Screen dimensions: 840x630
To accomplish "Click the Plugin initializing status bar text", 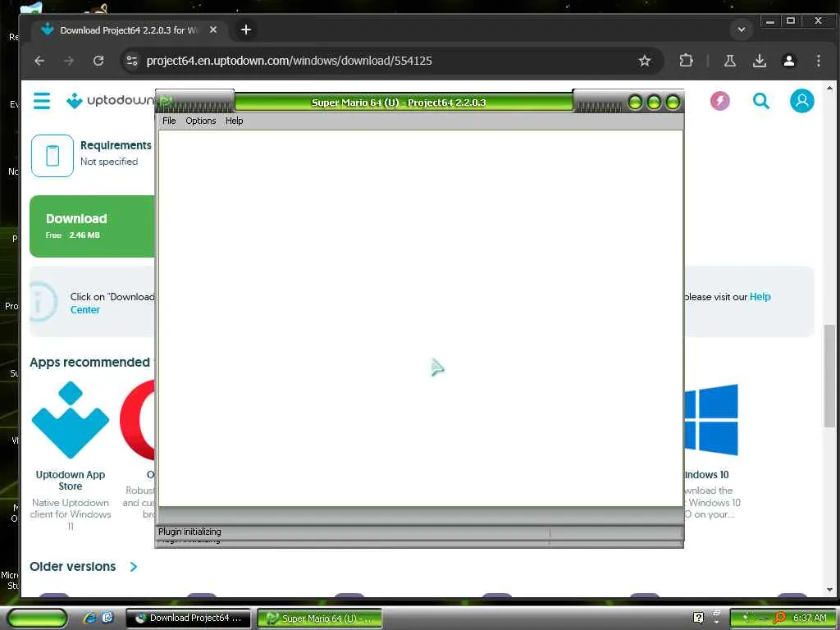I will [x=189, y=532].
